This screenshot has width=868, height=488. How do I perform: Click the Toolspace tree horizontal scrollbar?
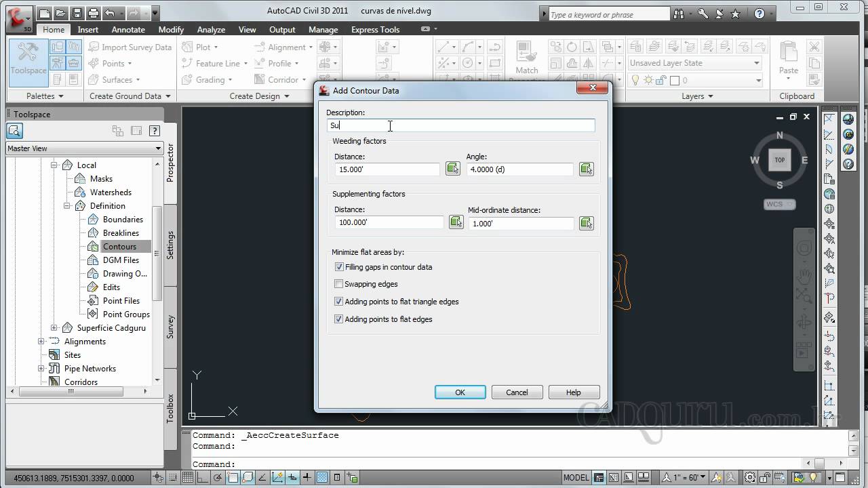[71, 392]
